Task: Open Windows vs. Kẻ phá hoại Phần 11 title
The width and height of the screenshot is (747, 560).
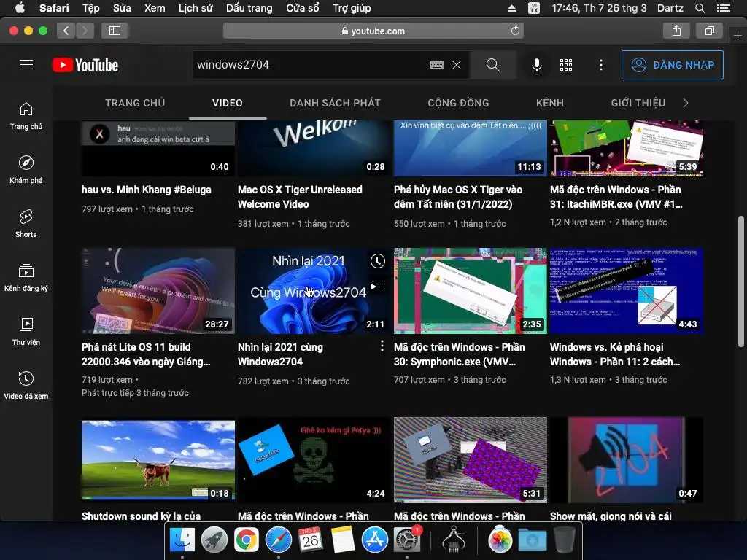Action: pyautogui.click(x=615, y=354)
